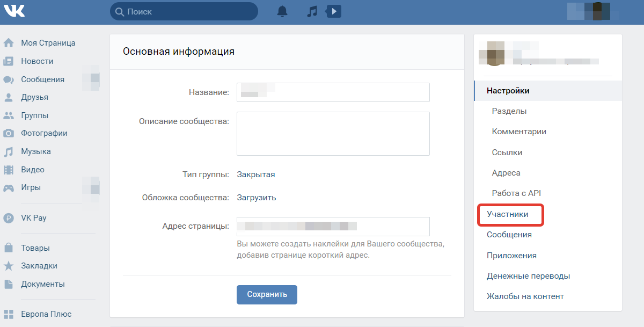Change group type Закрытая
Image resolution: width=644 pixels, height=327 pixels.
(256, 175)
